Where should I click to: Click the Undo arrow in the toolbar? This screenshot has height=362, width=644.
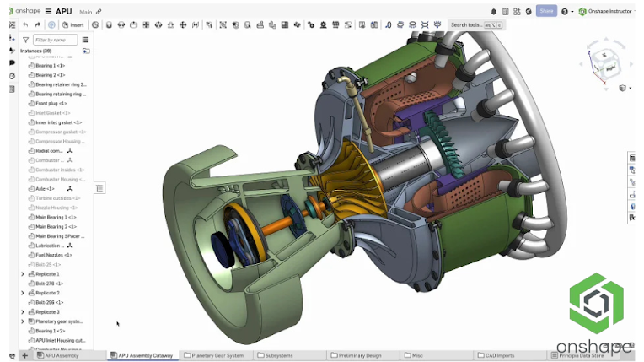tap(25, 25)
